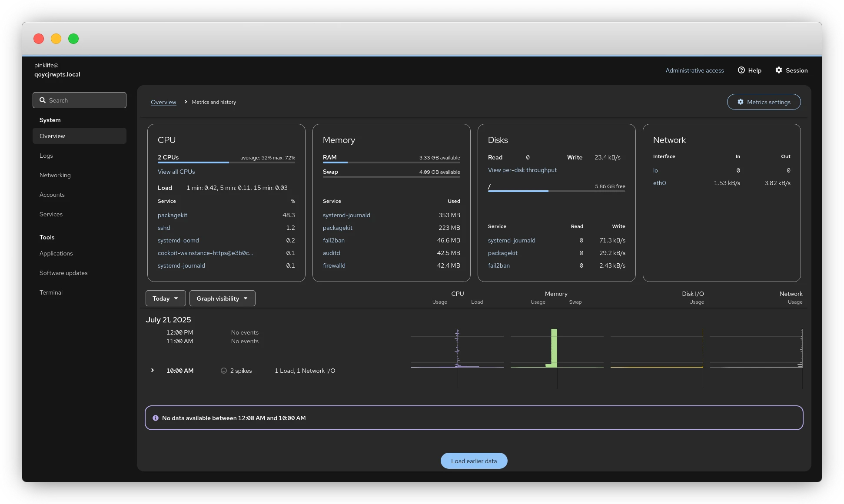Viewport: 844px width, 504px height.
Task: Select Terminal from the sidebar
Action: [51, 292]
